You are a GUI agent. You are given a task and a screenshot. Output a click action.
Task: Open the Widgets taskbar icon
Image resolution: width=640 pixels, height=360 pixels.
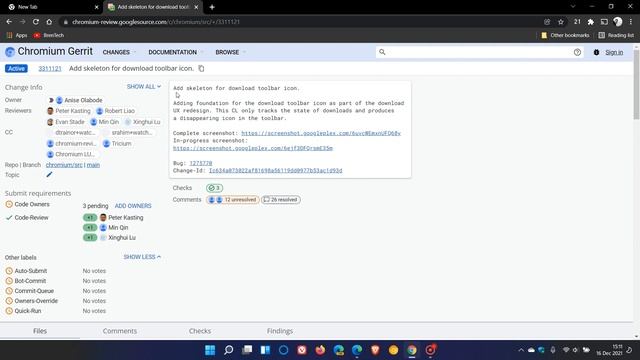265,350
